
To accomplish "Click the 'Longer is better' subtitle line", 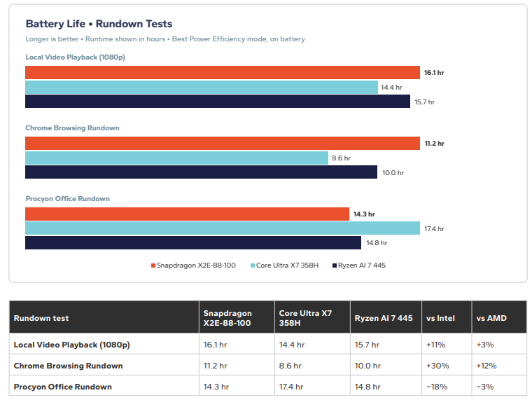I will point(165,39).
